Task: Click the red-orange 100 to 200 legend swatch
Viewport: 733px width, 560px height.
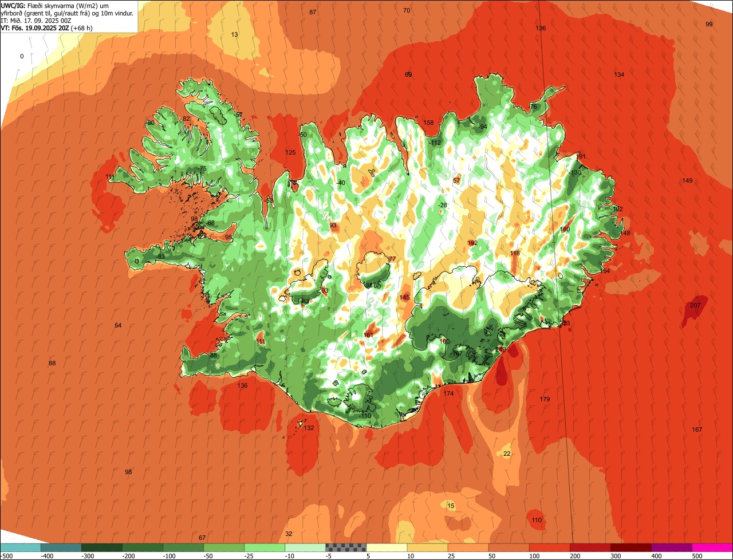Action: tap(549, 547)
